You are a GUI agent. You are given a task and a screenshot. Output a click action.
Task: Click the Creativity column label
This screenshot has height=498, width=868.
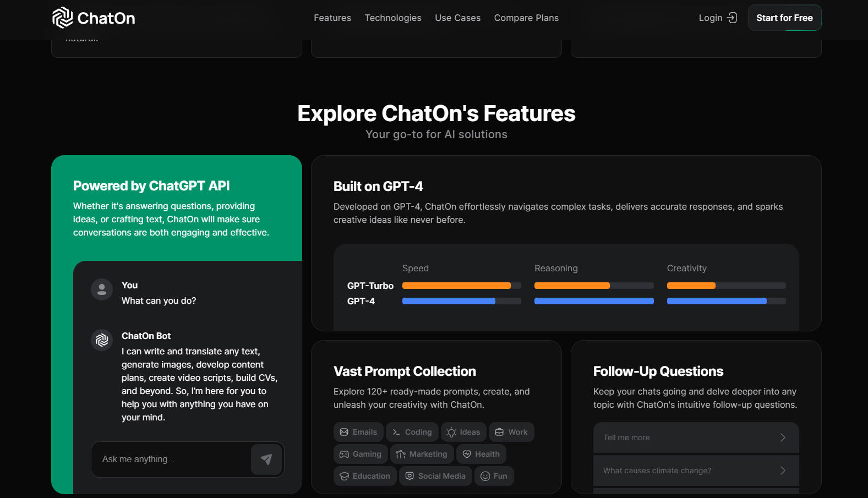[x=687, y=268]
